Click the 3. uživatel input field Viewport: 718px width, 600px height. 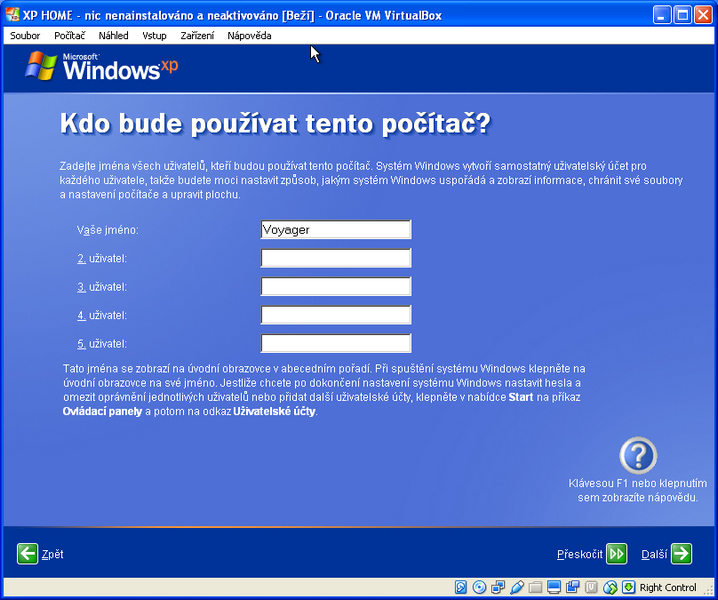tap(336, 286)
